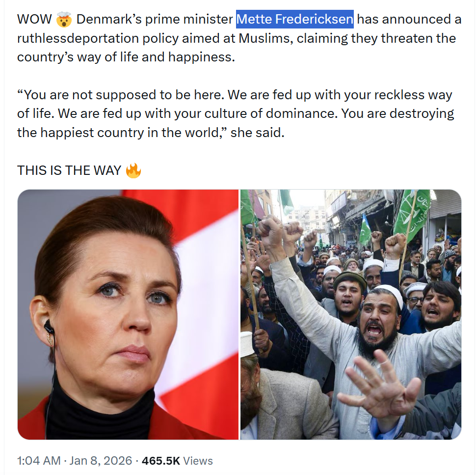The height and width of the screenshot is (475, 476).
Task: Open the right photo of the protesting crowd
Action: point(351,314)
